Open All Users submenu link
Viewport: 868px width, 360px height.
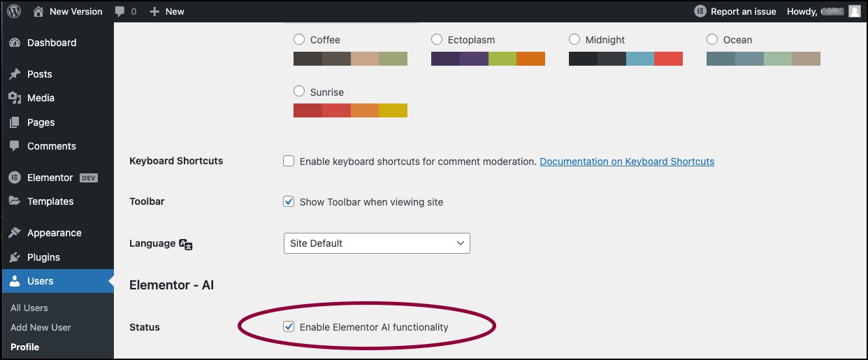click(29, 308)
